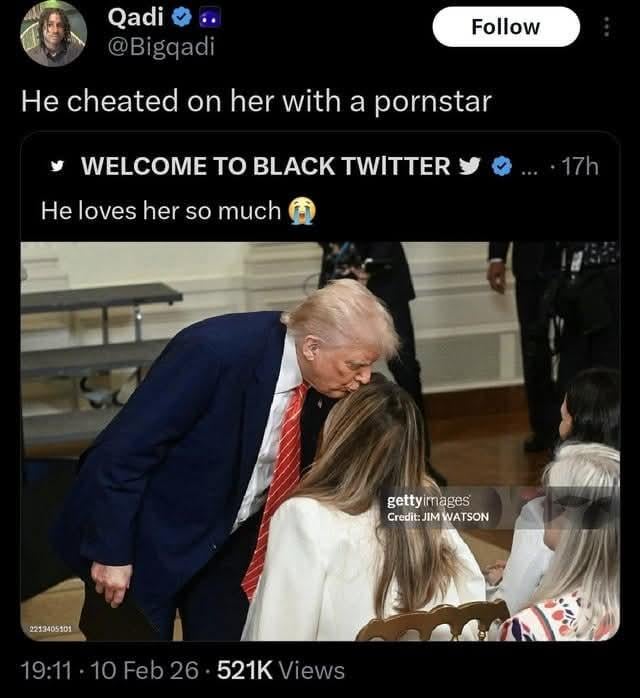The height and width of the screenshot is (698, 640).
Task: Click the purple affiliate badge next to Qadi
Action: tap(210, 19)
